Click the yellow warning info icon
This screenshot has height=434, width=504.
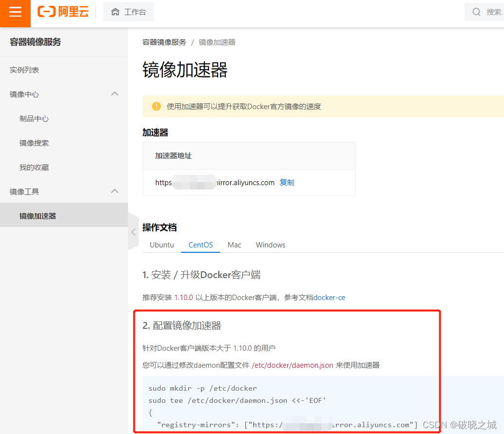(156, 106)
